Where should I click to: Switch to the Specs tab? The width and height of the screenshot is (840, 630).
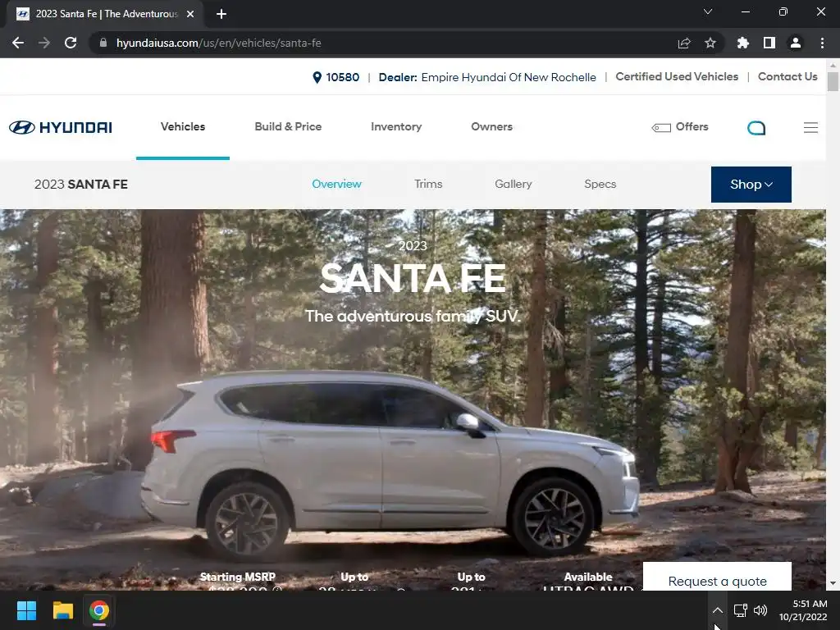(600, 184)
